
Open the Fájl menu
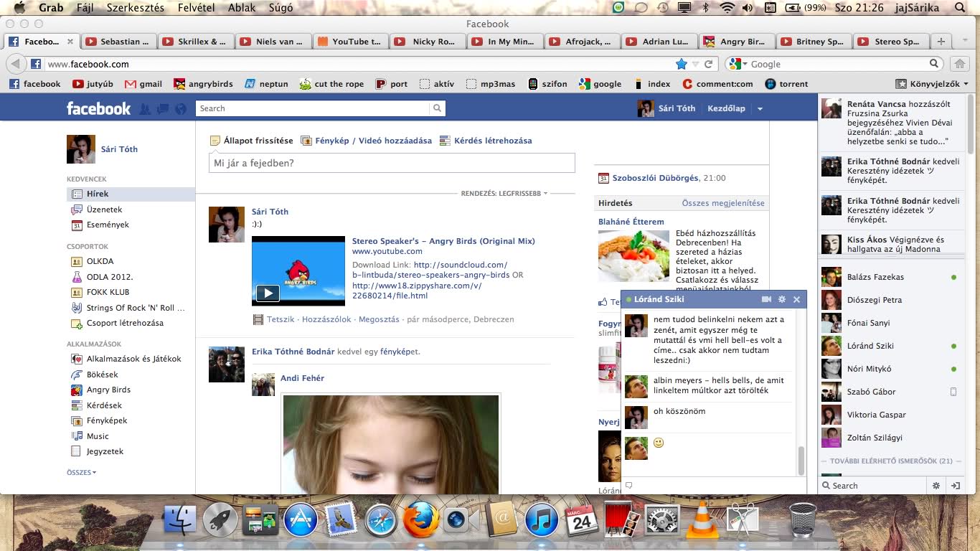tap(85, 8)
